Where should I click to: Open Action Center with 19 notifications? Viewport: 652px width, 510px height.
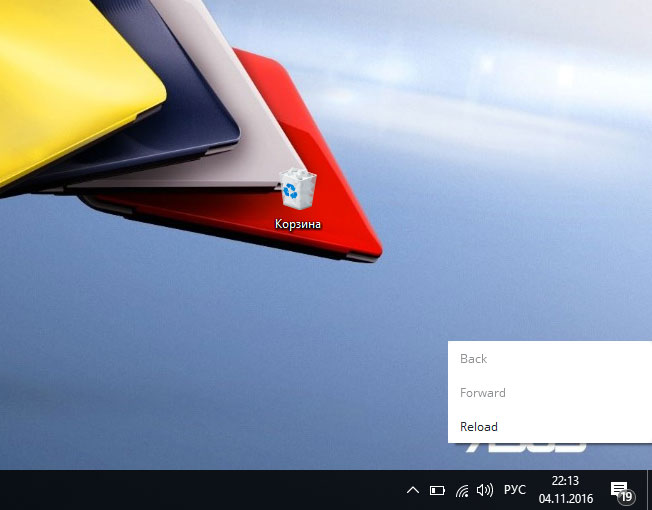click(621, 491)
